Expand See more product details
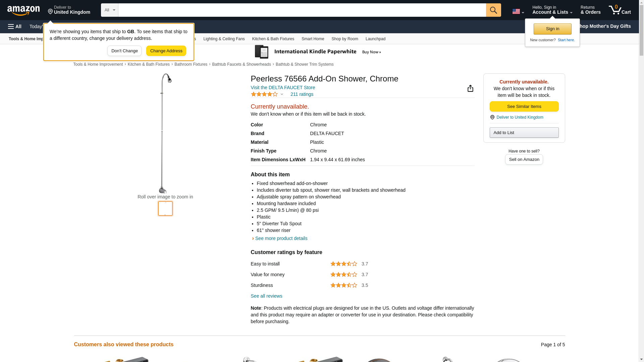The height and width of the screenshot is (362, 644). [x=281, y=238]
